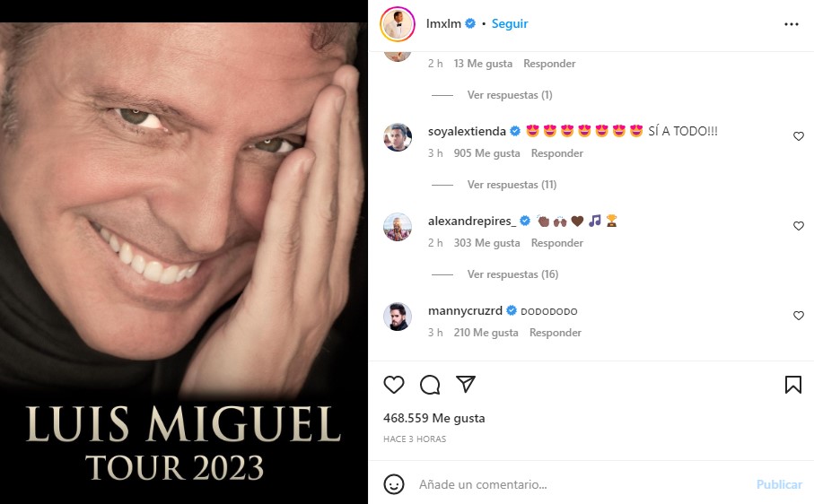Reply to the mannycruzrd comment via Responder
The height and width of the screenshot is (504, 814).
(555, 333)
